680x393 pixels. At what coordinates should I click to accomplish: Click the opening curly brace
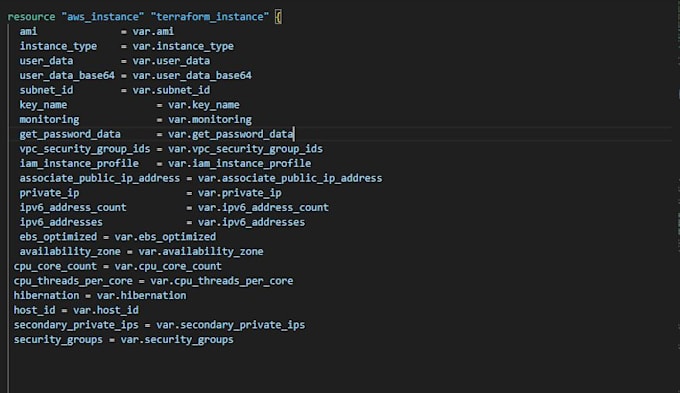pos(278,17)
